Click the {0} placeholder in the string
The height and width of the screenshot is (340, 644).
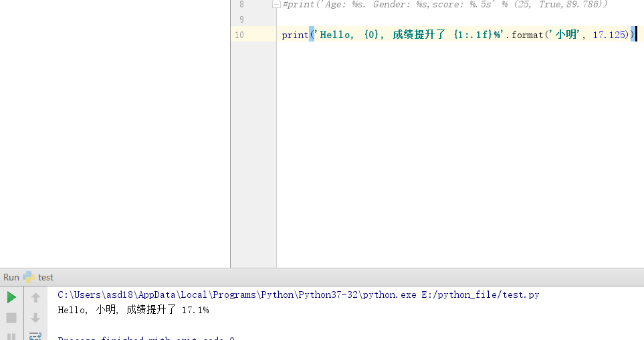coord(371,35)
